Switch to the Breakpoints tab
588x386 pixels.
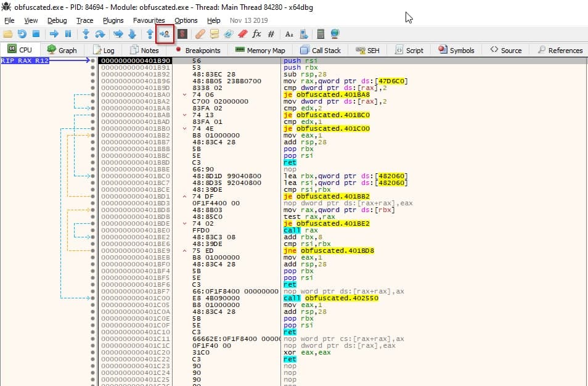click(x=198, y=50)
